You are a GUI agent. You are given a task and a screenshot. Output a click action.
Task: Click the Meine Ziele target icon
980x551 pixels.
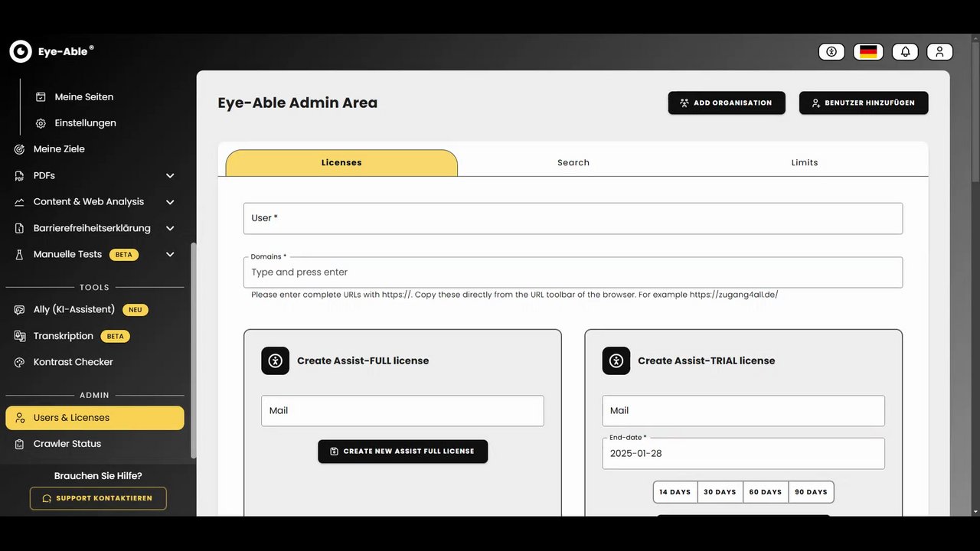[x=20, y=149]
